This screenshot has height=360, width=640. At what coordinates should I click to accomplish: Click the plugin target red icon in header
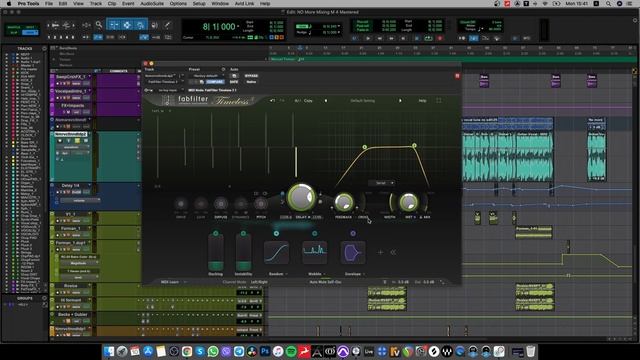click(457, 76)
